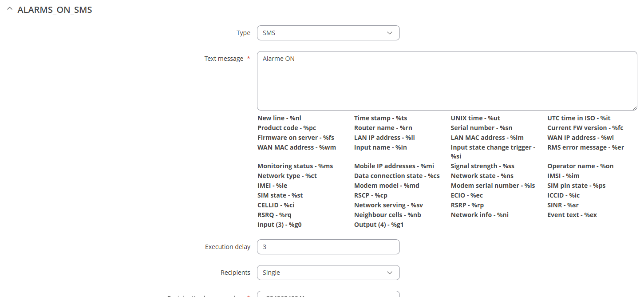The height and width of the screenshot is (297, 644).
Task: Click the 'Output (4) - %g1' placeholder
Action: (379, 225)
